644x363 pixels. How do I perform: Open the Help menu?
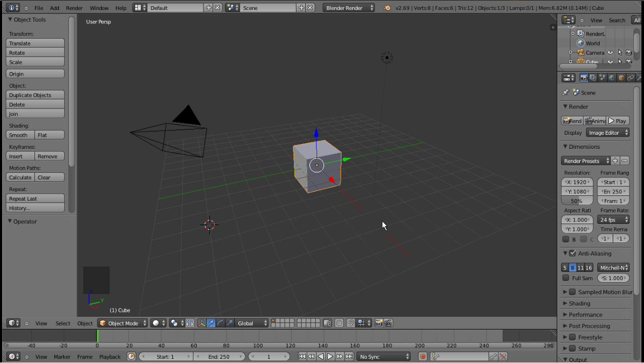pyautogui.click(x=121, y=8)
